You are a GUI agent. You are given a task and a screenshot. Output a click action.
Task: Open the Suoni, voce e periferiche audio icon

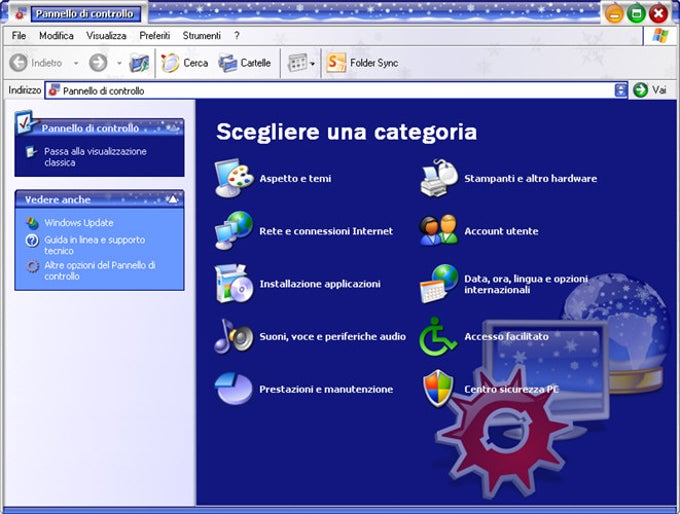(234, 336)
